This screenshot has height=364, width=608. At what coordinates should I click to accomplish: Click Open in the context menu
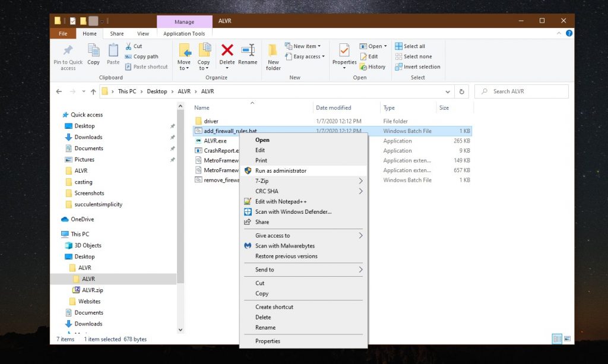[x=303, y=140]
